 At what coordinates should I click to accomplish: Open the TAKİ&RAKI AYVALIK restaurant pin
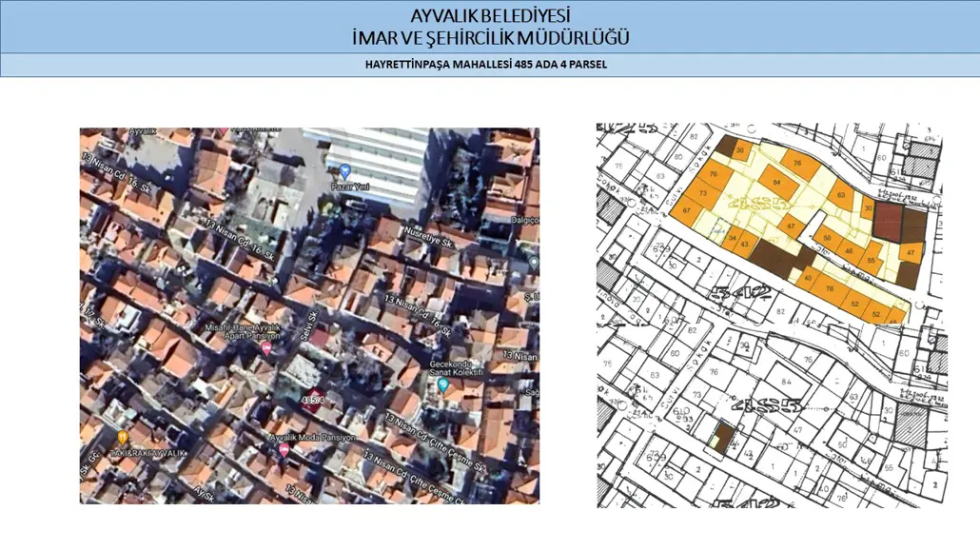coord(122,437)
